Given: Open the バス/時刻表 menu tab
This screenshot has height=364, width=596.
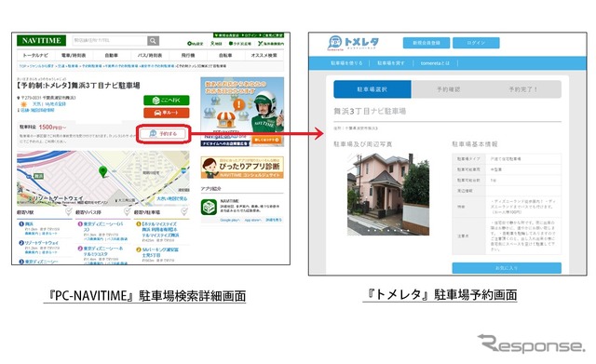Looking at the screenshot, I should point(150,56).
